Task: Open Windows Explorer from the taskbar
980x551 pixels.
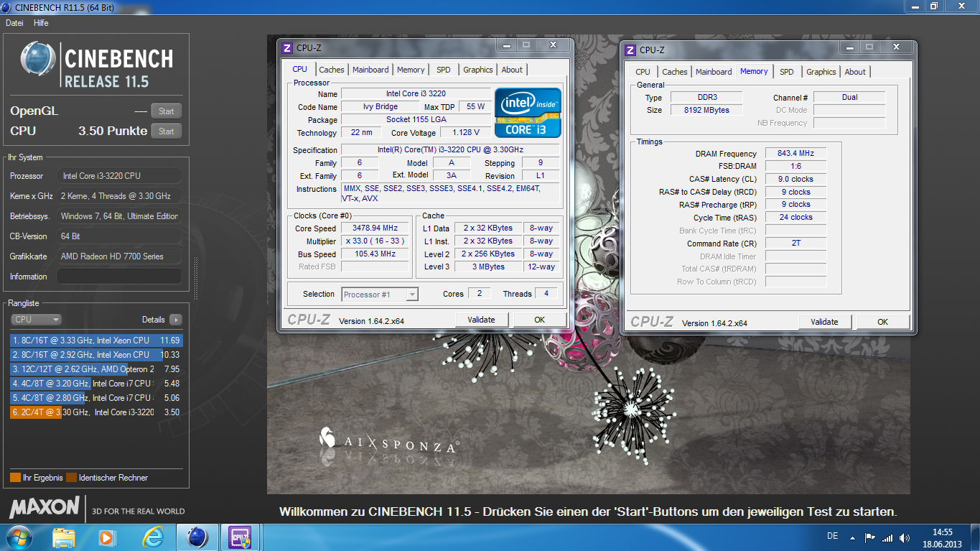Action: 64,537
